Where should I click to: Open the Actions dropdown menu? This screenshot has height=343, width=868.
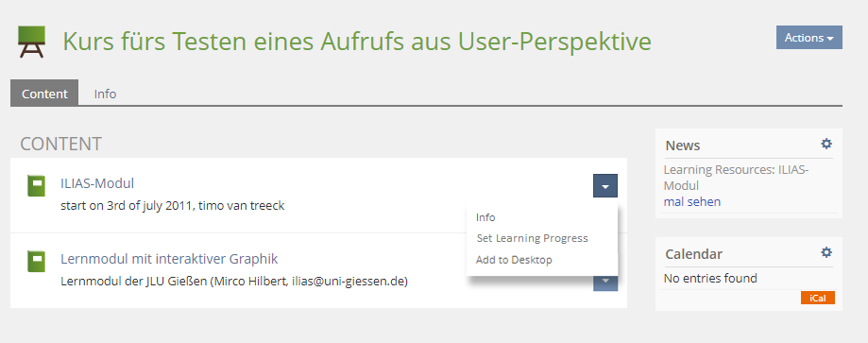809,38
